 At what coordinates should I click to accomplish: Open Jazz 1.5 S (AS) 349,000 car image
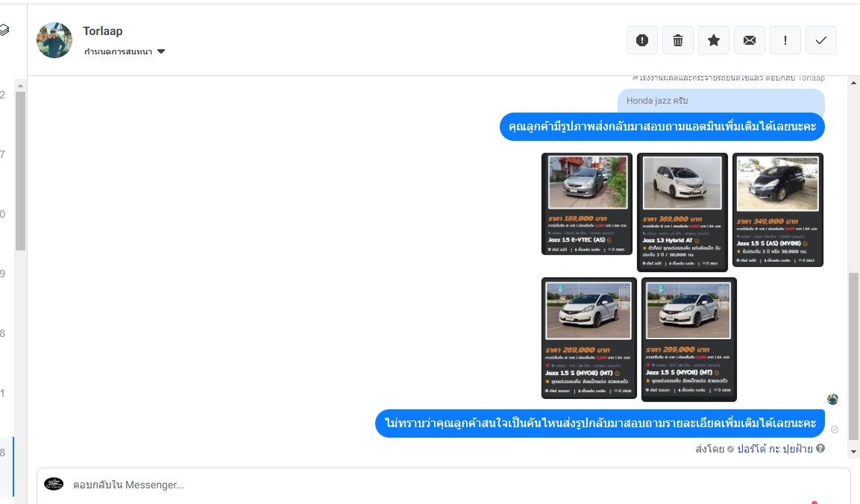[778, 210]
